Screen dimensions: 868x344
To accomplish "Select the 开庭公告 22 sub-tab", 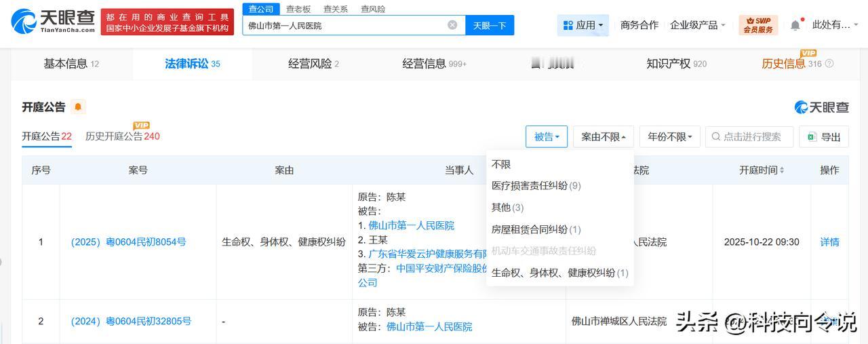I will point(47,136).
